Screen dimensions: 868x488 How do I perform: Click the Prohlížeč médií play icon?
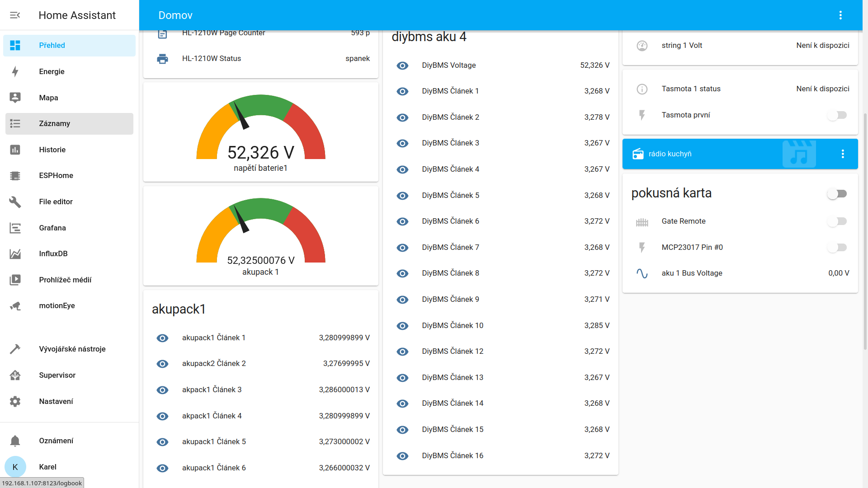[x=15, y=280]
